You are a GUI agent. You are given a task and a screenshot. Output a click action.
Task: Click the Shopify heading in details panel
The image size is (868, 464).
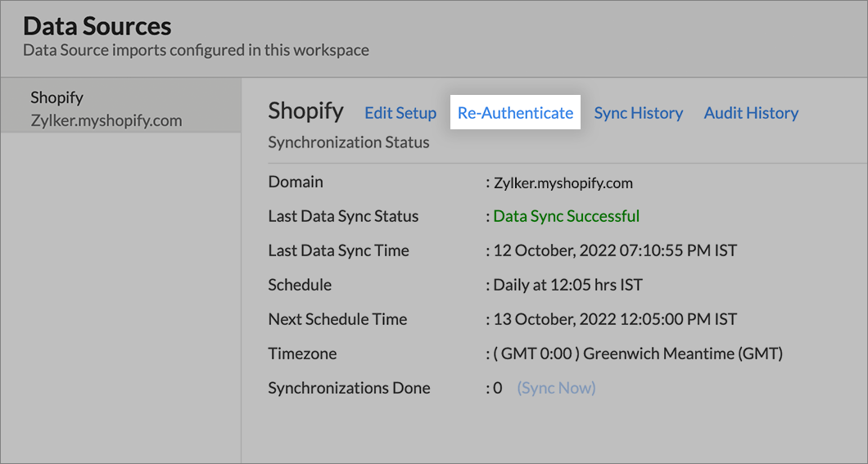[305, 110]
